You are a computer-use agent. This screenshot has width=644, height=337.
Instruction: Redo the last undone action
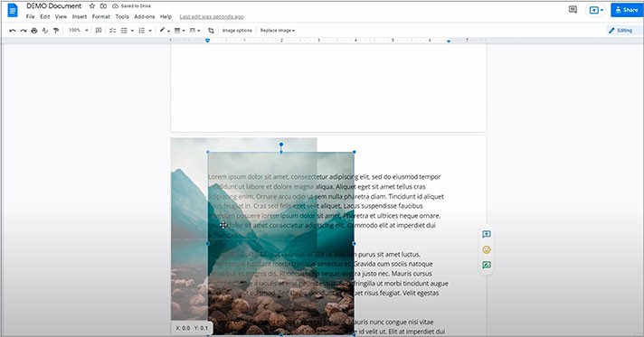pyautogui.click(x=24, y=31)
